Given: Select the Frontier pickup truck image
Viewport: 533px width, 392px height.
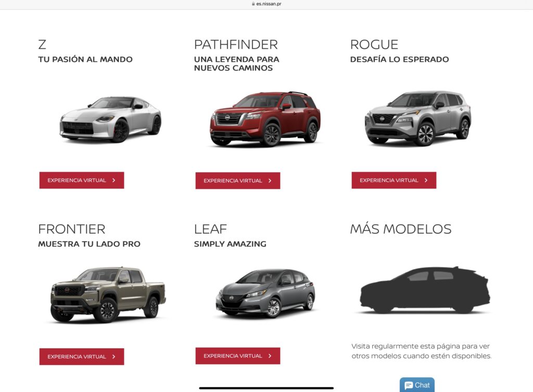Looking at the screenshot, I should 108,295.
